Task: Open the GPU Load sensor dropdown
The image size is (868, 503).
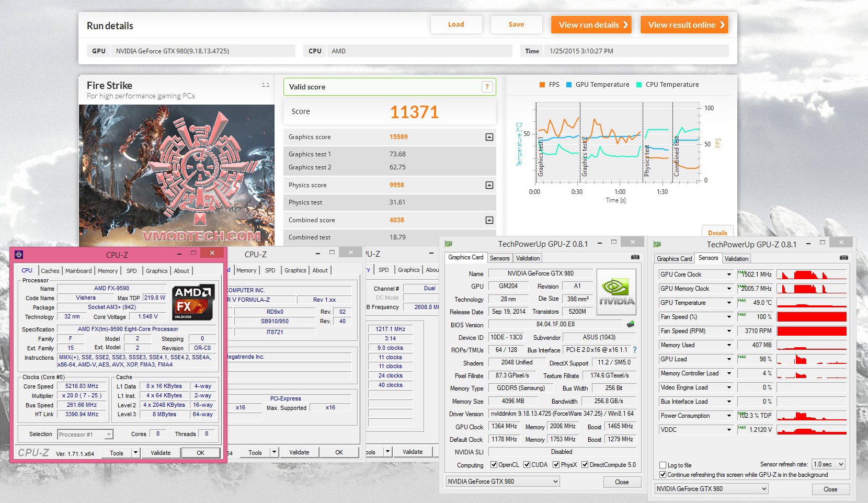Action: tap(729, 359)
